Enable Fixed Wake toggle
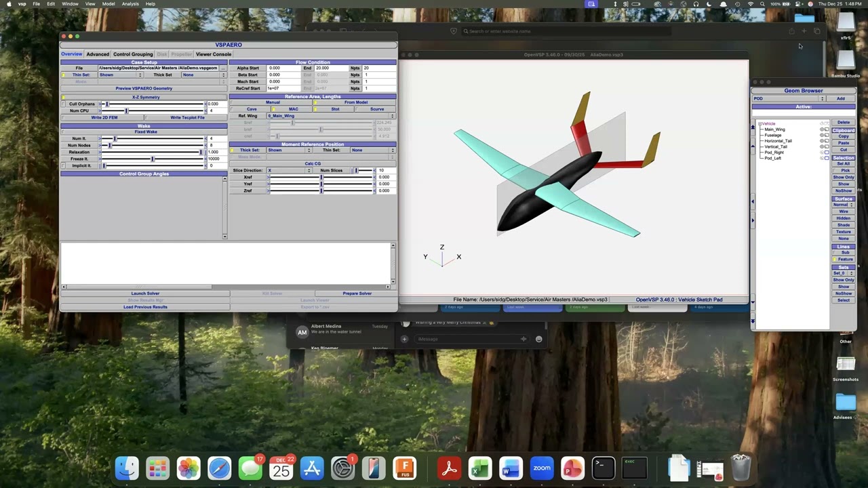This screenshot has width=868, height=488. pyautogui.click(x=143, y=131)
